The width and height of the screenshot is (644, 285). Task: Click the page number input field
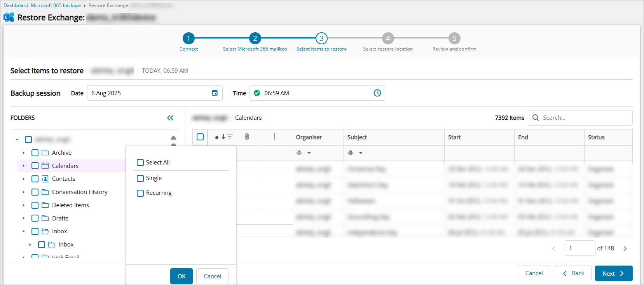point(579,248)
